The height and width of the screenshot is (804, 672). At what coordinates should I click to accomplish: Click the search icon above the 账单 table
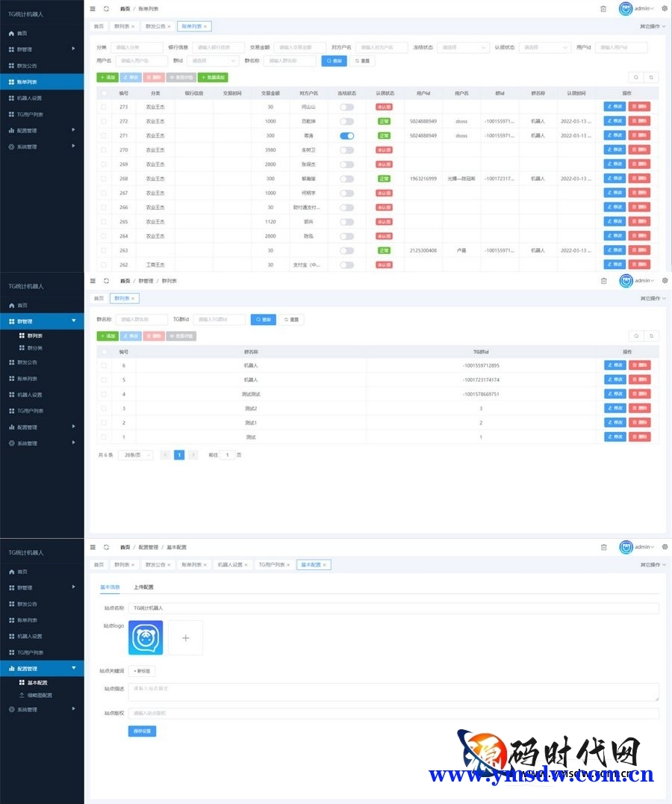point(635,77)
